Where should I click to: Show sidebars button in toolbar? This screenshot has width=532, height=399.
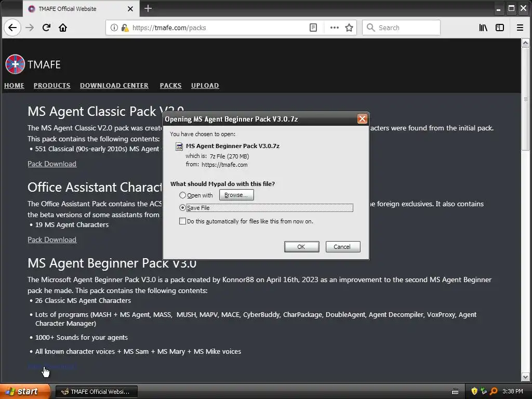pyautogui.click(x=500, y=28)
